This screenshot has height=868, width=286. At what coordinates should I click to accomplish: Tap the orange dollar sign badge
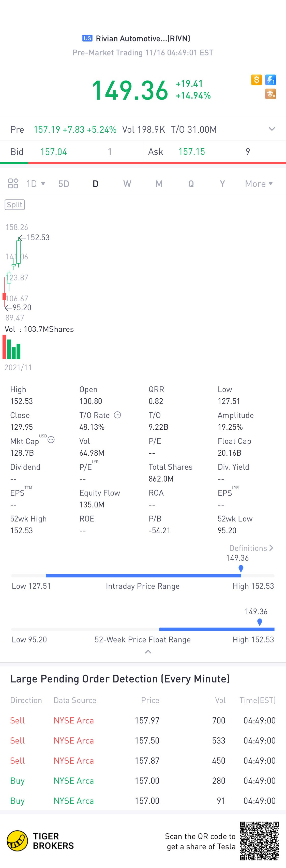coord(257,80)
